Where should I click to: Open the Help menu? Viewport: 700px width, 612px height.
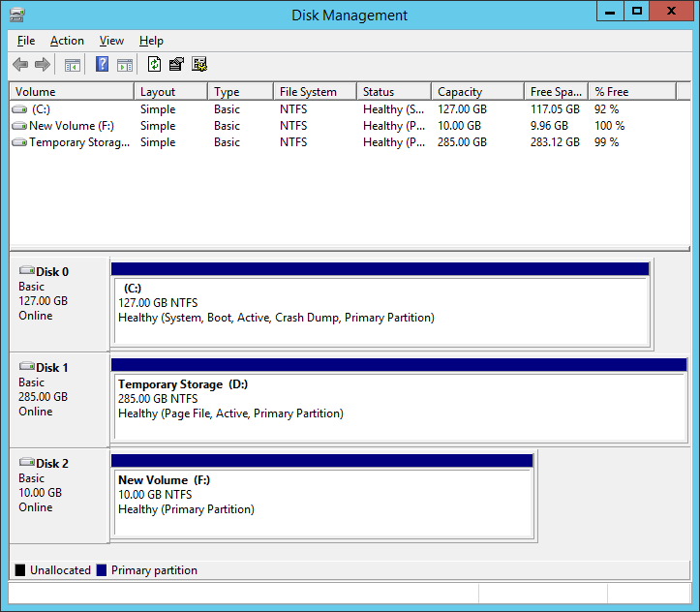click(x=151, y=41)
